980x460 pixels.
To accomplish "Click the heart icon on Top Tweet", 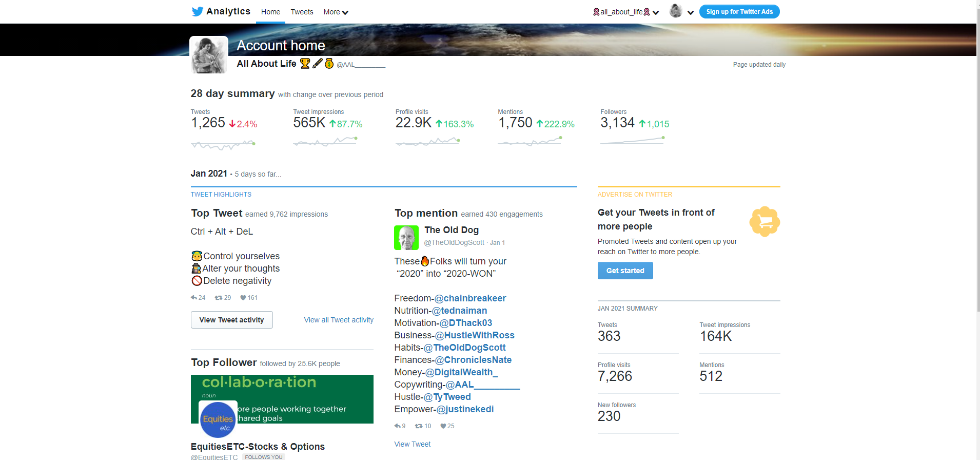I will (243, 298).
